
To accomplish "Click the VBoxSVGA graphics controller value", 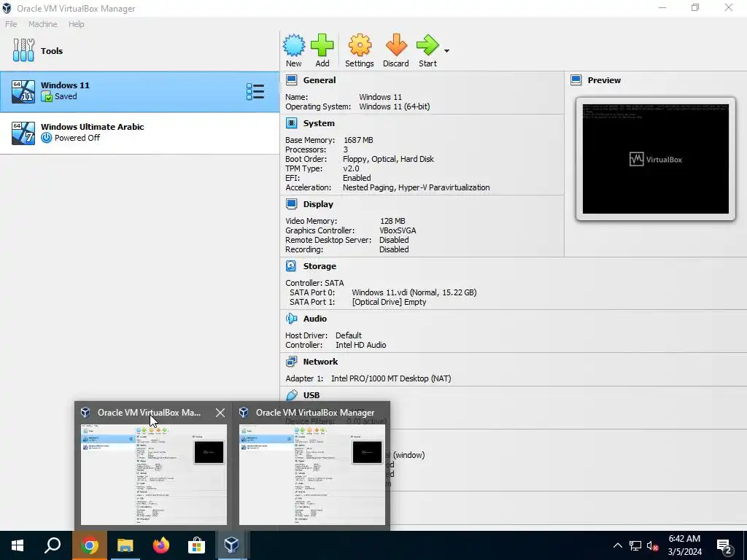I will 398,230.
